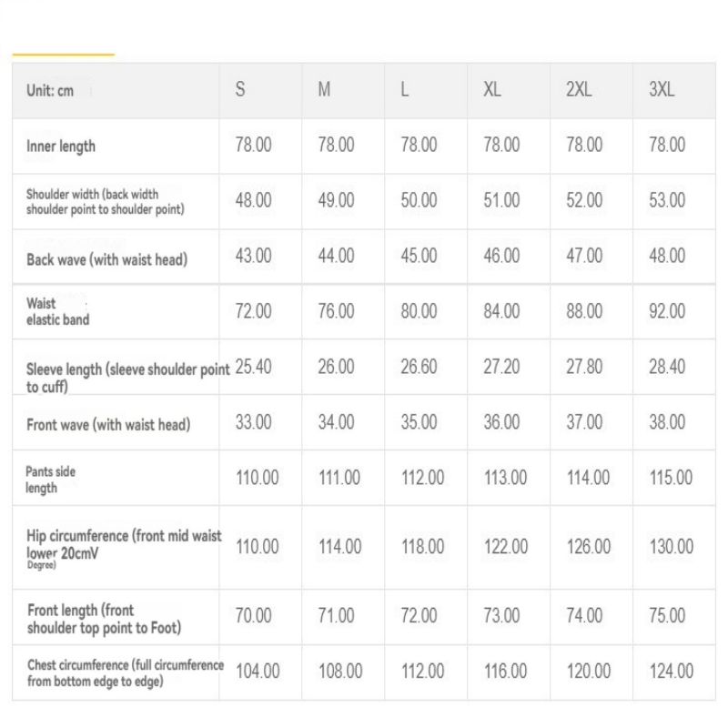The height and width of the screenshot is (728, 728).
Task: Click the "Unit: cm" header cell
Action: 50,90
